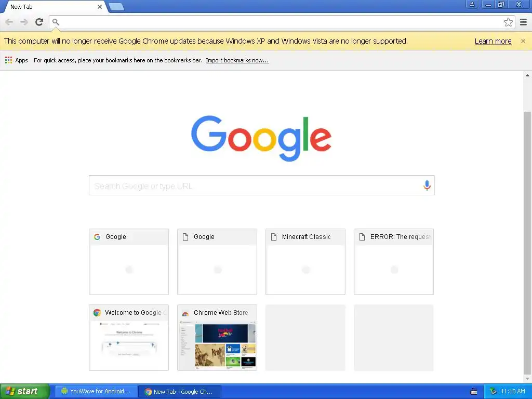Click the system tray network icon
532x399 pixels.
point(493,392)
